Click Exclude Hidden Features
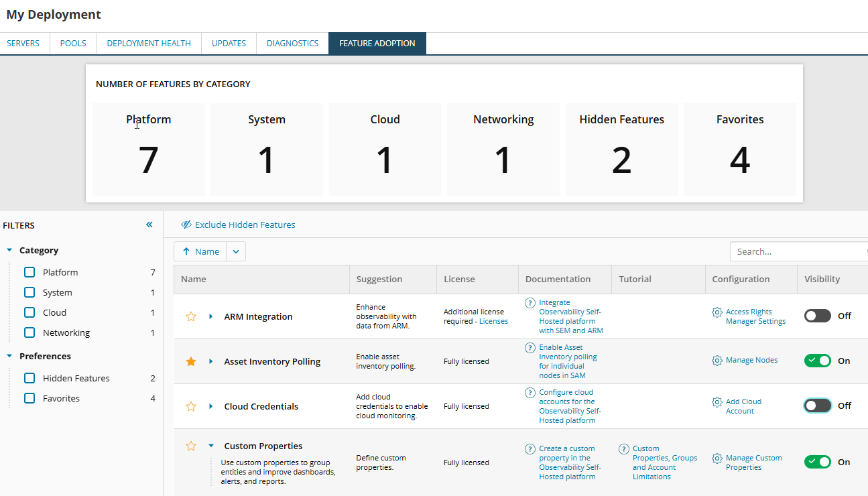 238,225
